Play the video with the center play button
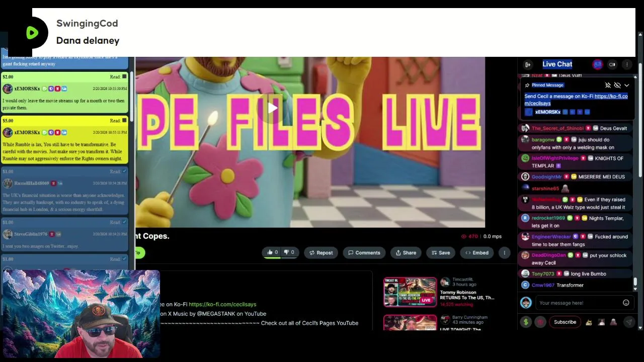Image resolution: width=644 pixels, height=362 pixels. (x=272, y=108)
